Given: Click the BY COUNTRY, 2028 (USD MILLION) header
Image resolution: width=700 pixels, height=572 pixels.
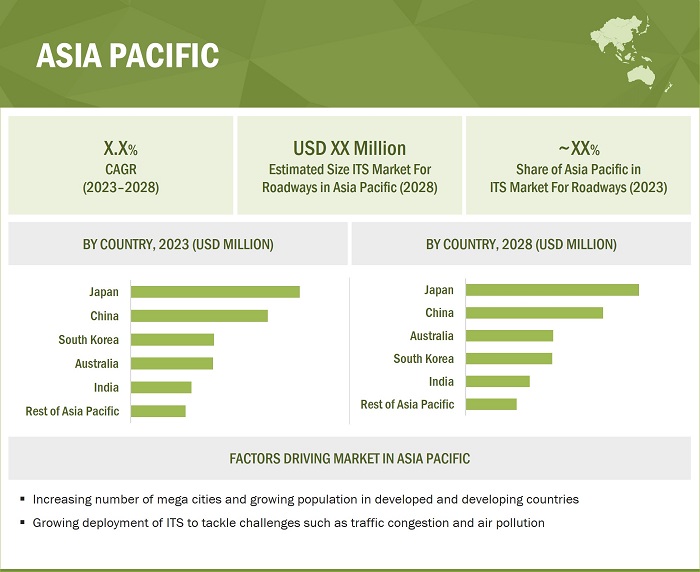Looking at the screenshot, I should 521,244.
